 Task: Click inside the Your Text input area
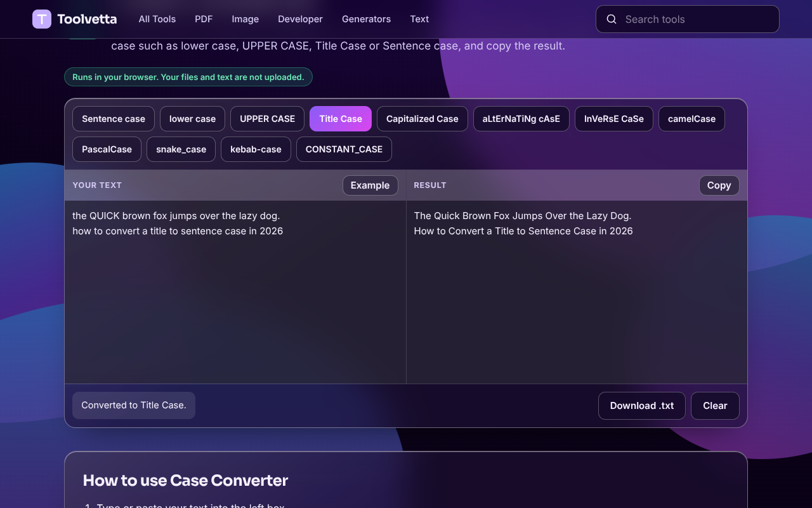pyautogui.click(x=235, y=292)
